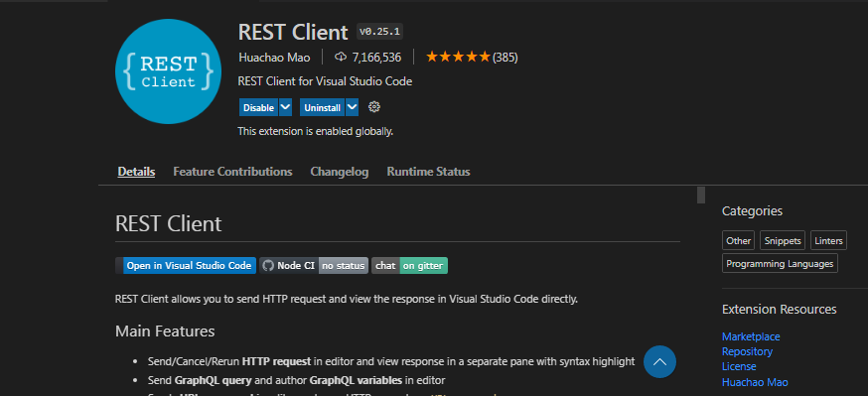Click 'This extension is enabled globally.' text
The width and height of the screenshot is (868, 396).
[316, 132]
